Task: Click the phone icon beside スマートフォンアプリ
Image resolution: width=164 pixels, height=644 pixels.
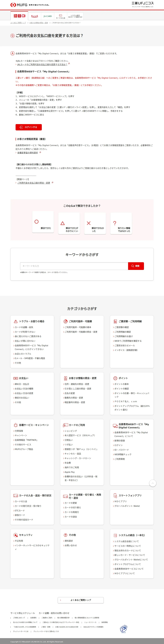Action: click(115, 496)
